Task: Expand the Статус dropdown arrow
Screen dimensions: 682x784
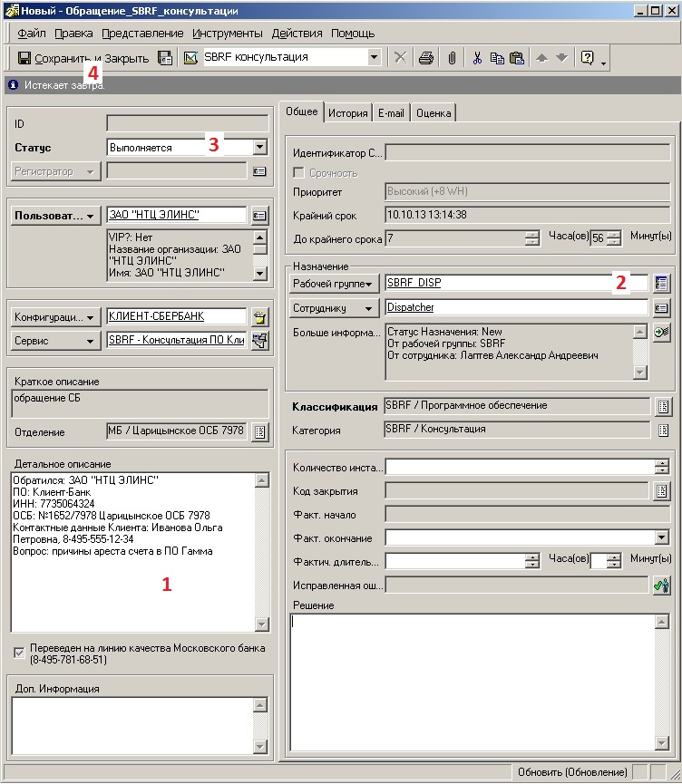Action: [x=259, y=147]
